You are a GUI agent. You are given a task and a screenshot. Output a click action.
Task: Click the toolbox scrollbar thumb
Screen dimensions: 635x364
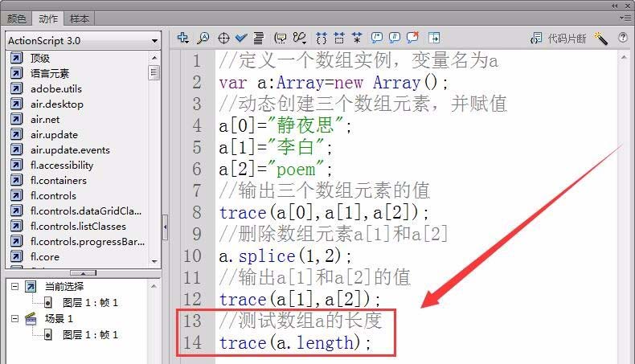coord(154,73)
